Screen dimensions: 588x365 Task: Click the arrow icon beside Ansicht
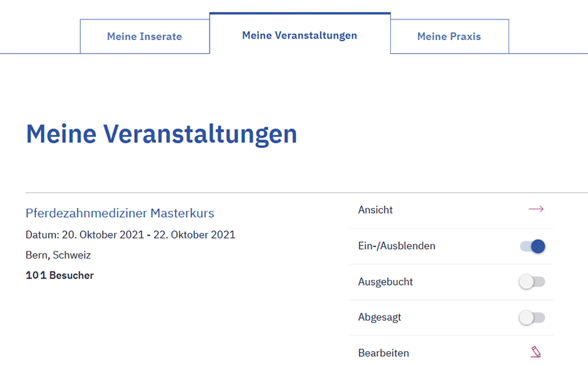coord(535,209)
